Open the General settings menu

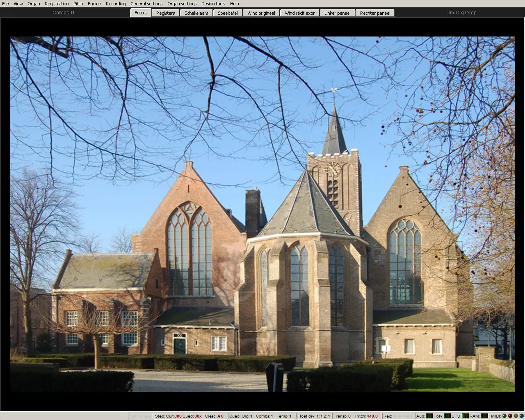coord(146,4)
